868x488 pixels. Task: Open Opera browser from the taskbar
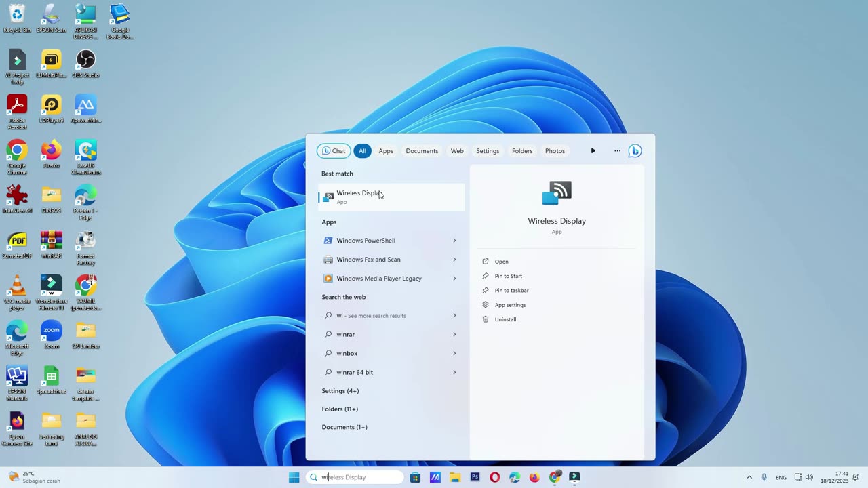tap(495, 477)
